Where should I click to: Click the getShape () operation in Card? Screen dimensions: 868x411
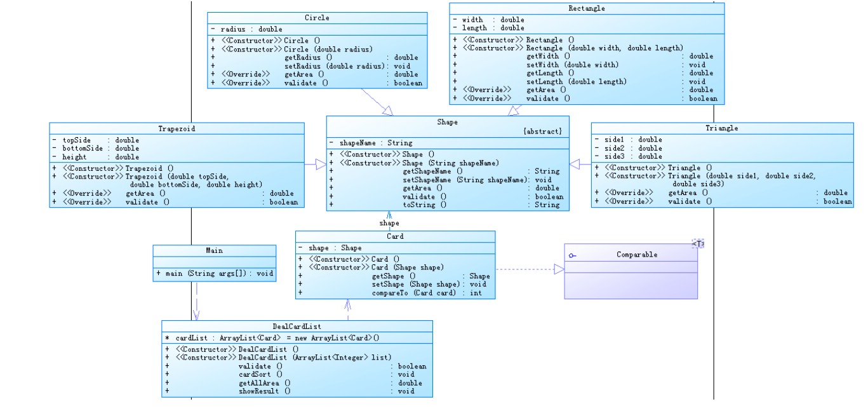tap(395, 276)
